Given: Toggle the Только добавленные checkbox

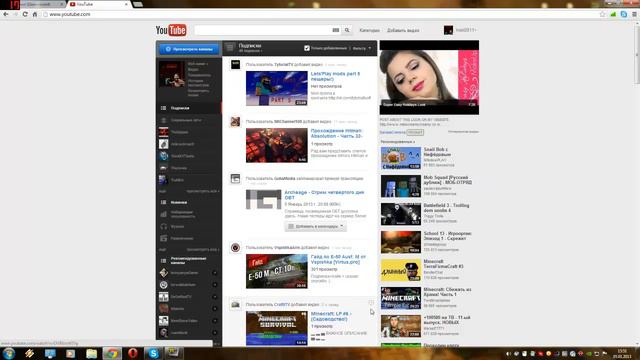Looking at the screenshot, I should [307, 48].
